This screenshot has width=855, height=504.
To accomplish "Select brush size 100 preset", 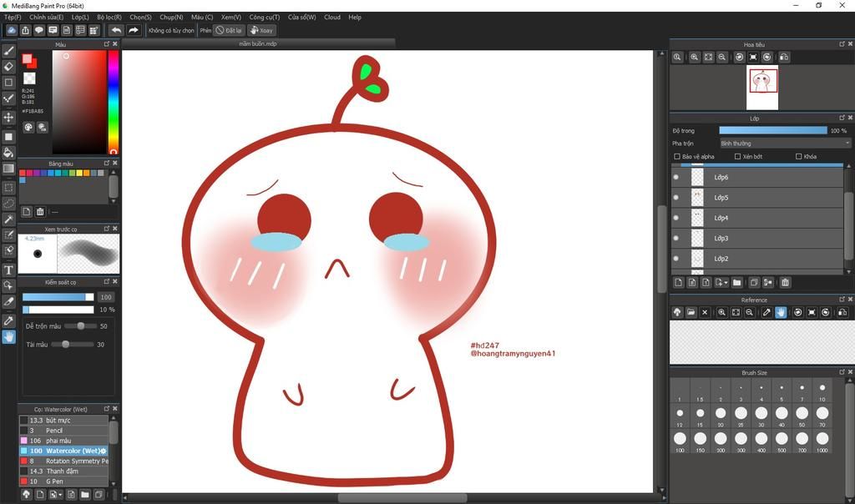I will 680,441.
